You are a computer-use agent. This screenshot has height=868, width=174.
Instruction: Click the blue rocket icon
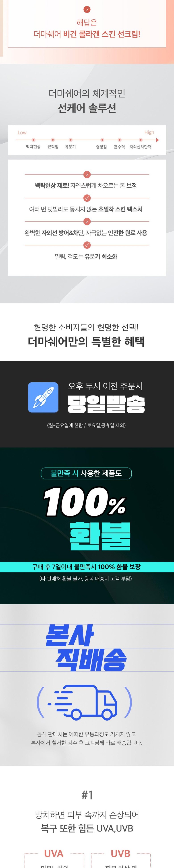(43, 397)
